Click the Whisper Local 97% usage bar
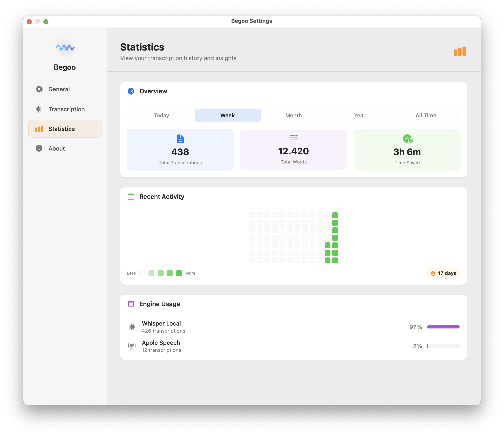Screen dimensions: 504x436 pyautogui.click(x=443, y=327)
